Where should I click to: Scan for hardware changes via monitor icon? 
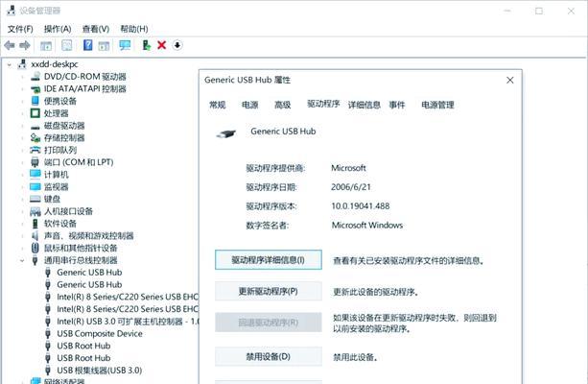(x=125, y=45)
